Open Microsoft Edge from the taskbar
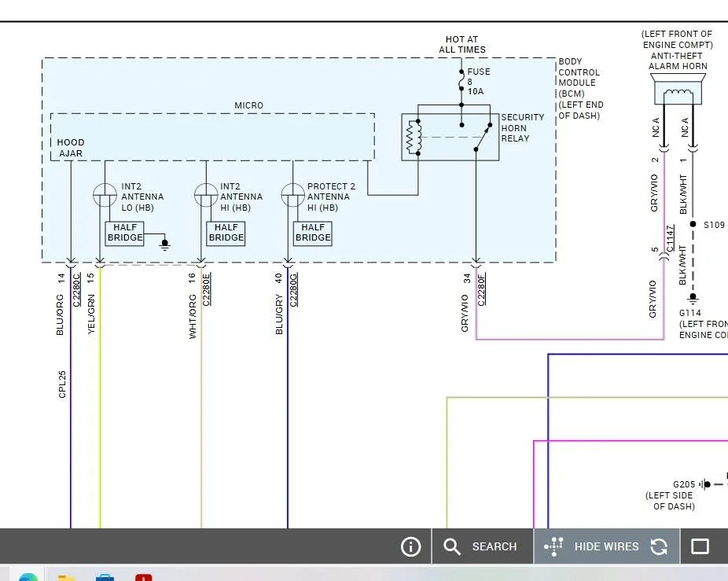 (29, 577)
